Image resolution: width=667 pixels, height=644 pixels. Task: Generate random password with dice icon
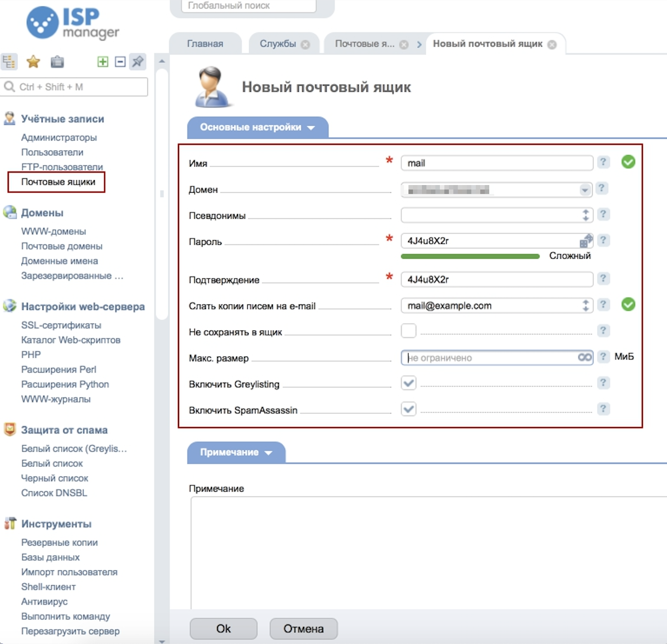(x=586, y=241)
